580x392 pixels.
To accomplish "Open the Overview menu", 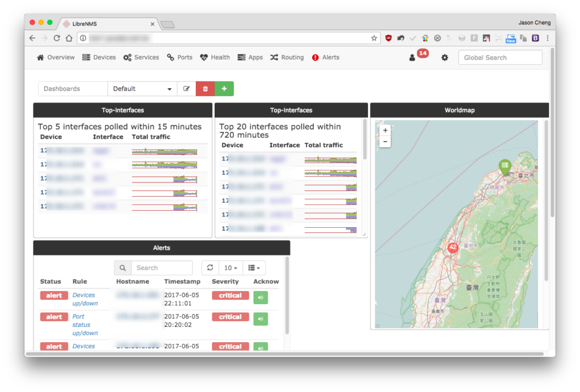I will point(56,57).
